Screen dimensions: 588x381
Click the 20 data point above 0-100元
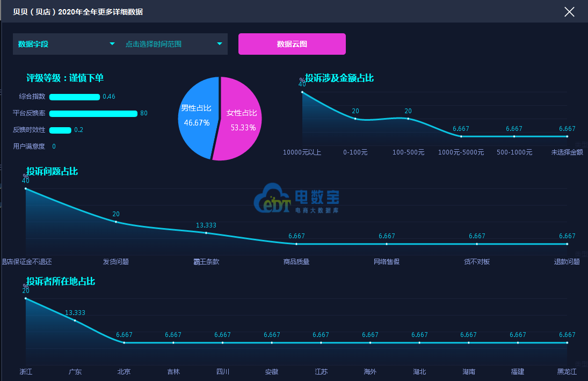pos(355,119)
